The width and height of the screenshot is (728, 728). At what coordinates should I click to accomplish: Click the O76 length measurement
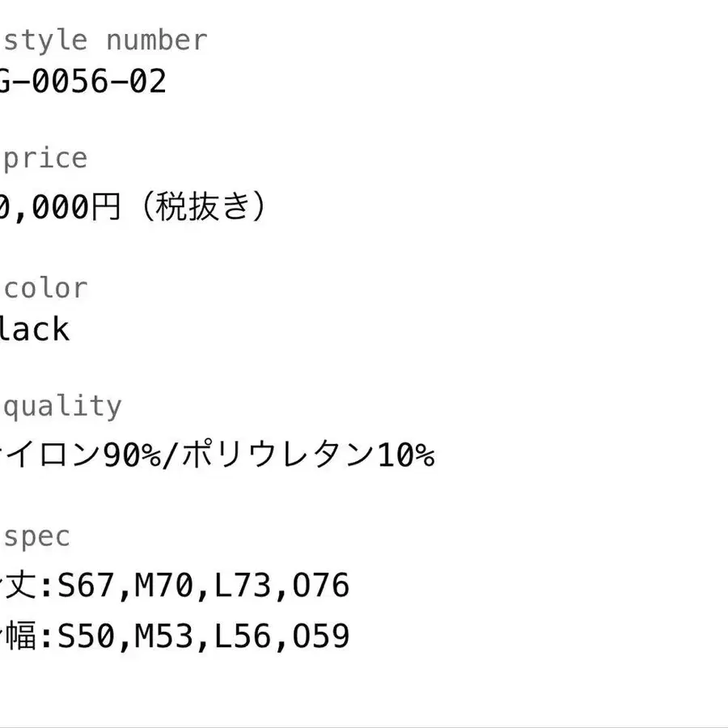(320, 585)
